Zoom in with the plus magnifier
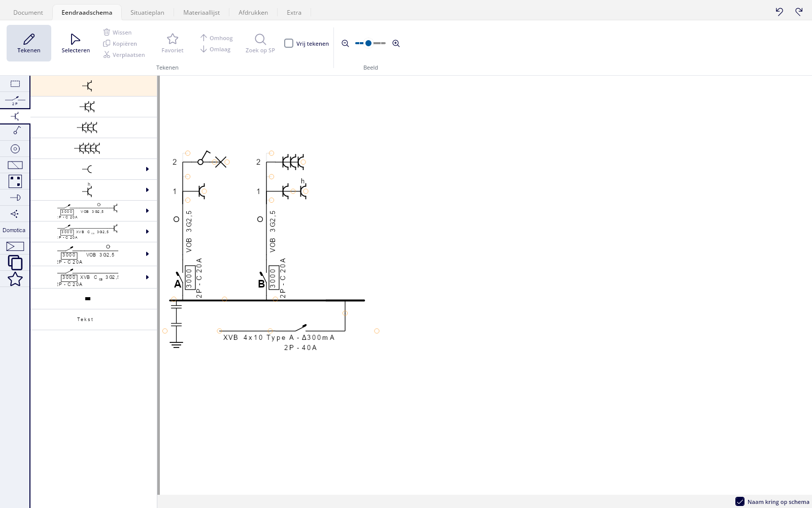812x508 pixels. [396, 44]
